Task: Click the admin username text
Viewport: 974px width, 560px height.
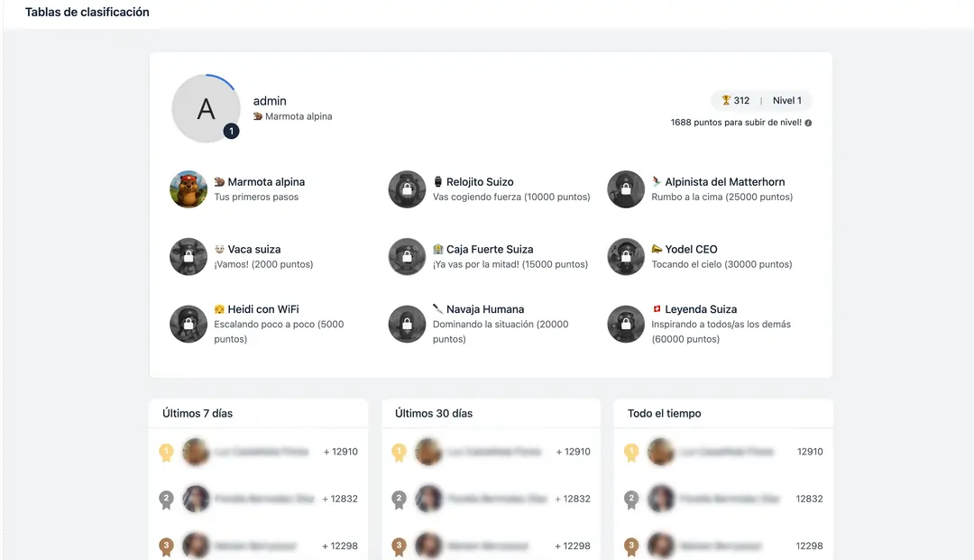Action: 270,101
